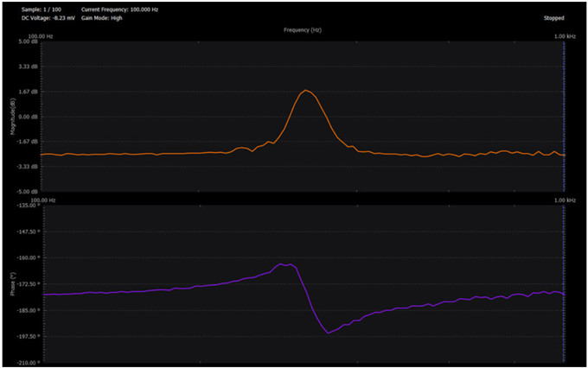The height and width of the screenshot is (368, 588).
Task: Click the Magnitude(dB) vertical axis label
Action: 13,117
